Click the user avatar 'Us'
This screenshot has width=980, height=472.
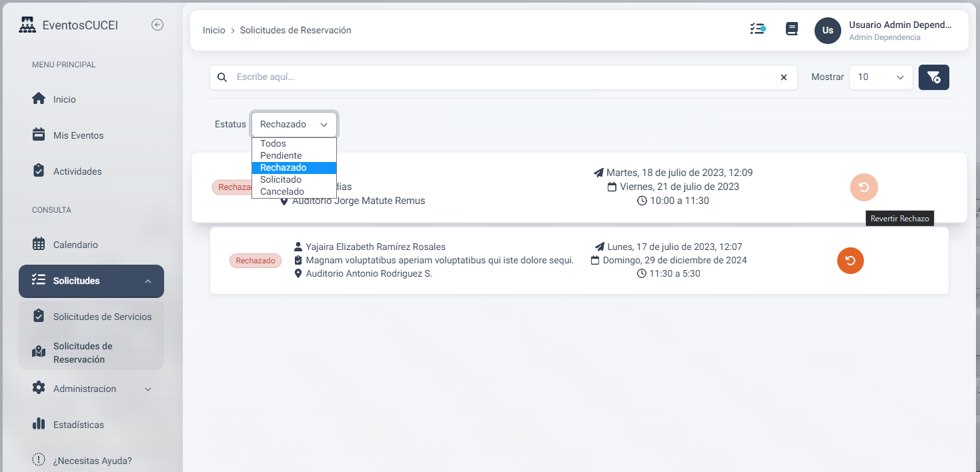tap(827, 31)
